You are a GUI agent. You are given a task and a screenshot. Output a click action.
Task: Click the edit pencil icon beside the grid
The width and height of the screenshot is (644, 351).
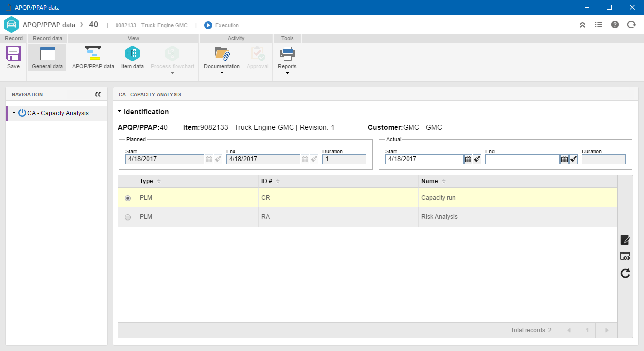(x=625, y=240)
